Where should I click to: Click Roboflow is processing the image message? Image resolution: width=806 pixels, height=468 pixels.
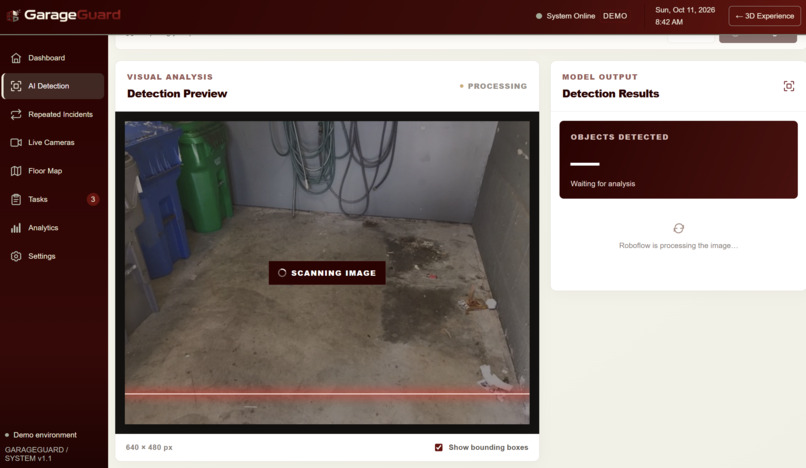(x=679, y=245)
